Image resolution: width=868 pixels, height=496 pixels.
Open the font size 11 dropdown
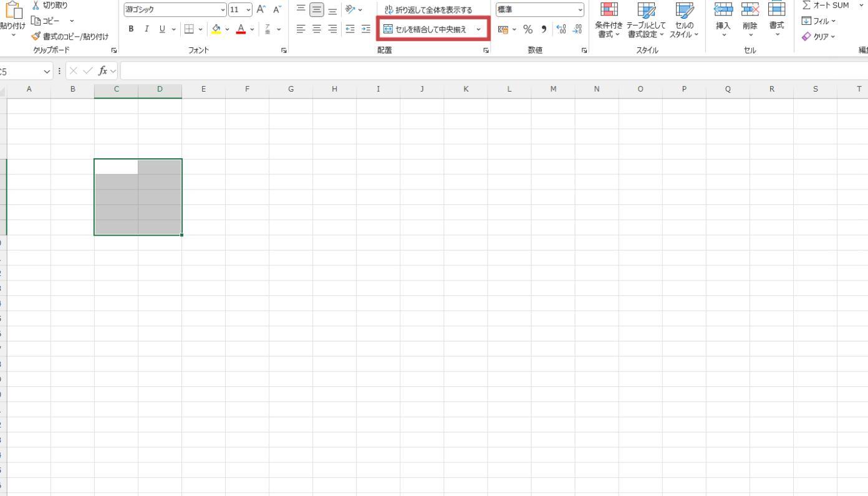tap(248, 9)
